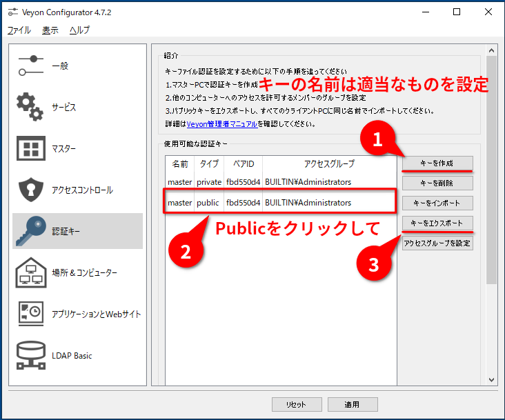Click the vertical scrollbar thumb
The image size is (505, 420).
point(491,170)
